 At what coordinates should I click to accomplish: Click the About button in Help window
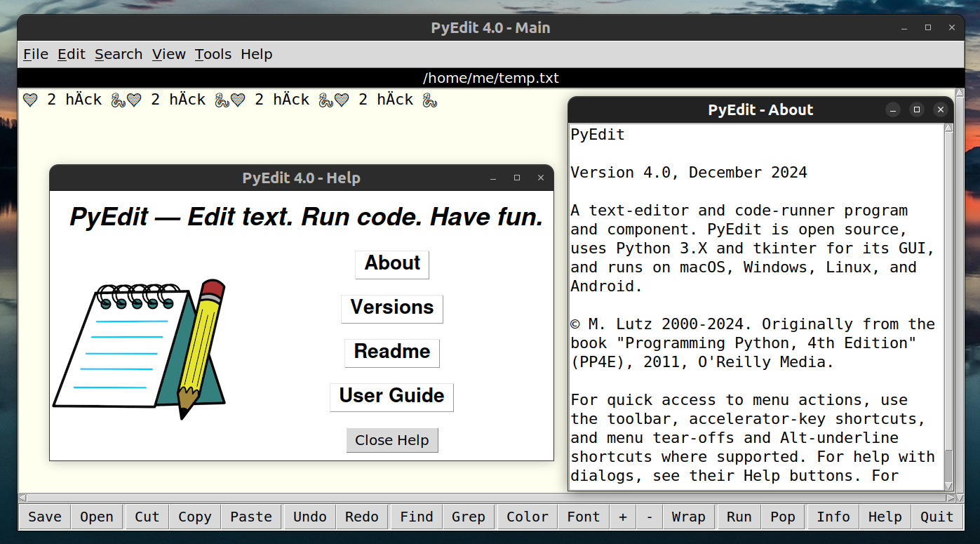(x=392, y=265)
